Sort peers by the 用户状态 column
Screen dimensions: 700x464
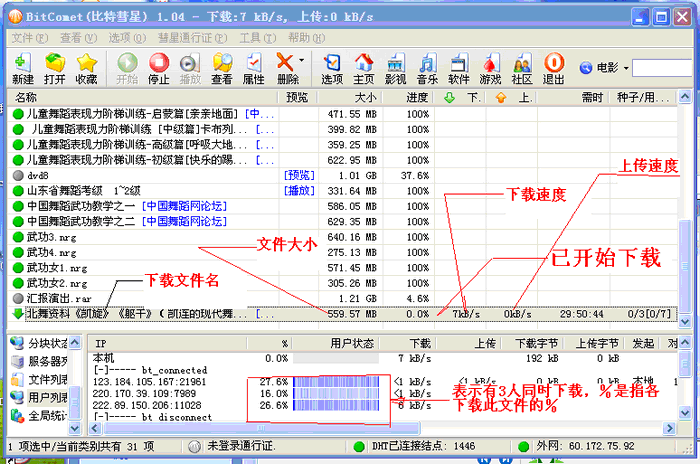tap(336, 343)
